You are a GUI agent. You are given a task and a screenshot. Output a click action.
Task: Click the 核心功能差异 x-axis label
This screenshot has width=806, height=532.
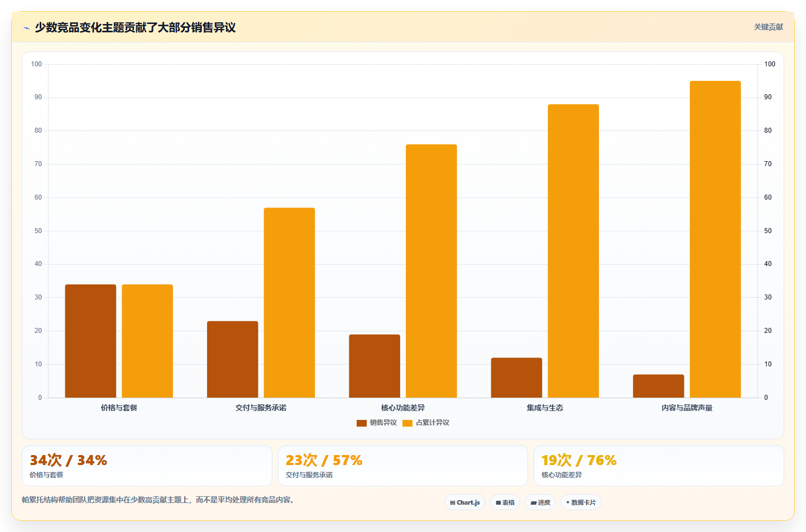(x=403, y=408)
